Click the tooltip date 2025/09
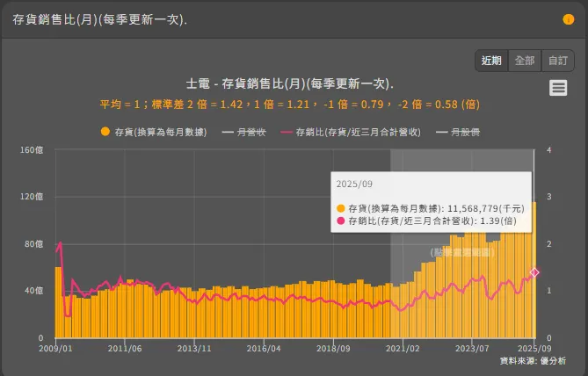 point(354,184)
